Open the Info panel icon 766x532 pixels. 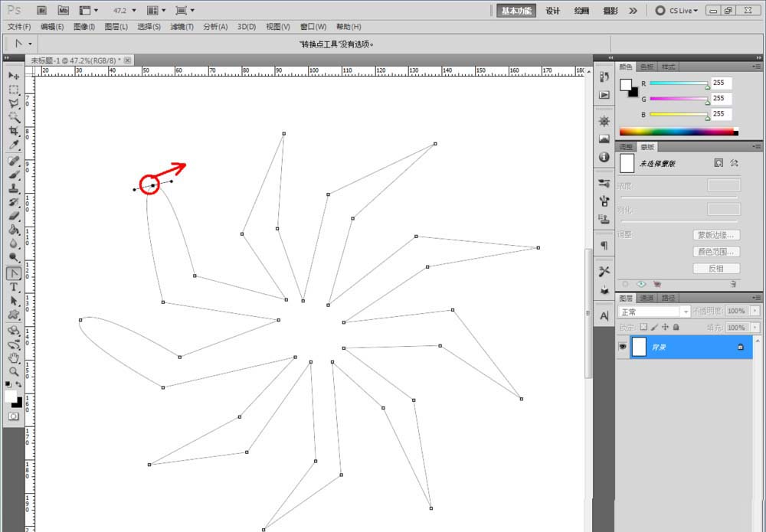[604, 157]
